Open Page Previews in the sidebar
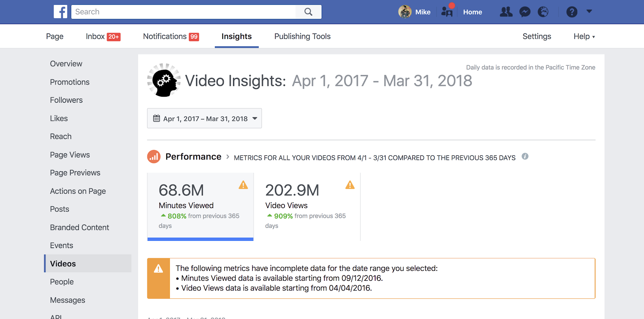The height and width of the screenshot is (319, 644). (75, 173)
